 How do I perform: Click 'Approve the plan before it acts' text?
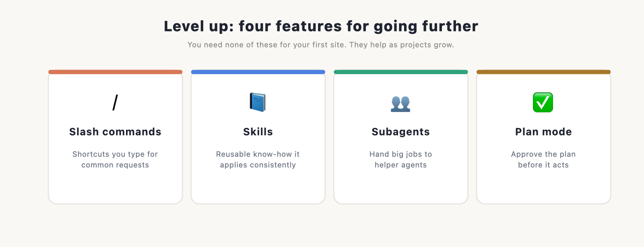coord(543,160)
